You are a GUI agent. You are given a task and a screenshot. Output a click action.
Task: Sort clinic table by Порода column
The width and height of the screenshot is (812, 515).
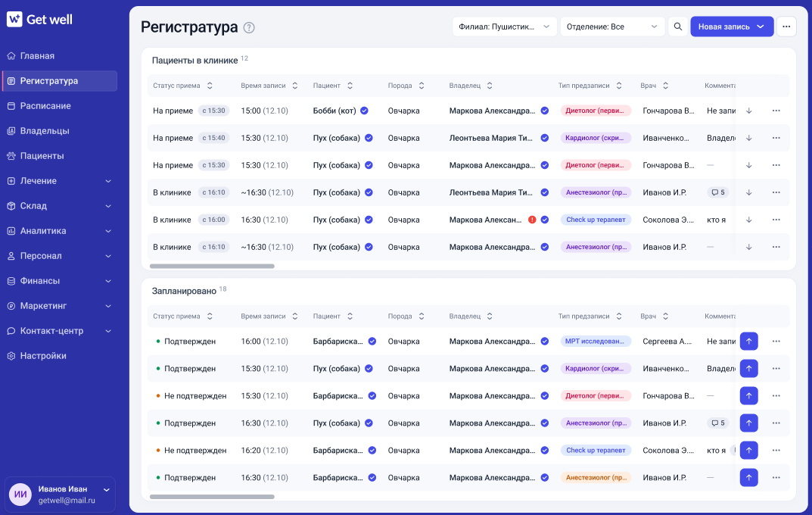pyautogui.click(x=422, y=86)
